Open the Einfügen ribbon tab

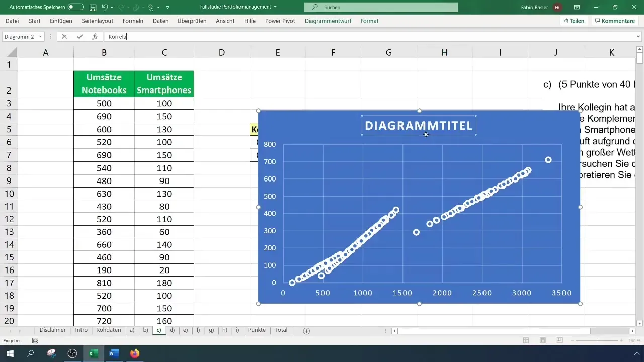click(61, 21)
